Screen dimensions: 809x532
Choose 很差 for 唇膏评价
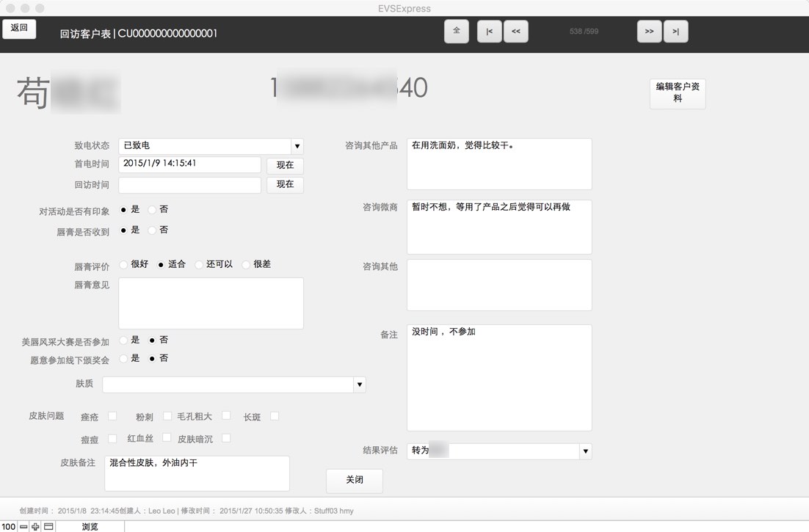tap(246, 264)
